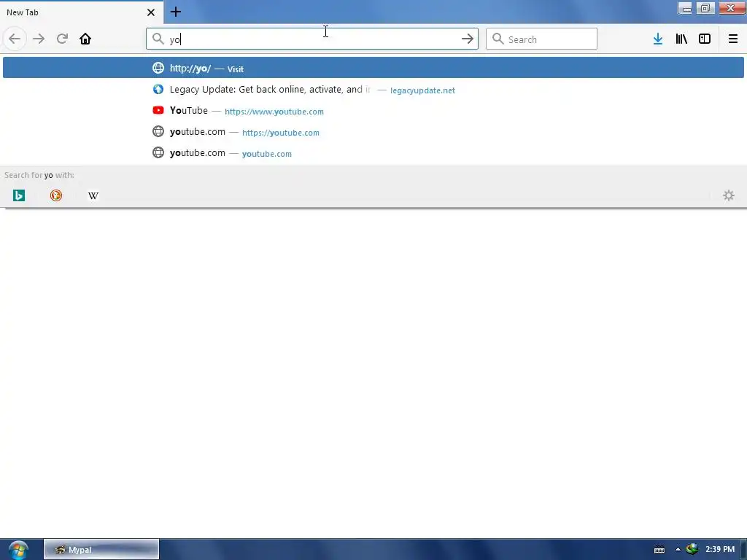Toggle the sidebar view
The image size is (747, 560).
pyautogui.click(x=705, y=39)
